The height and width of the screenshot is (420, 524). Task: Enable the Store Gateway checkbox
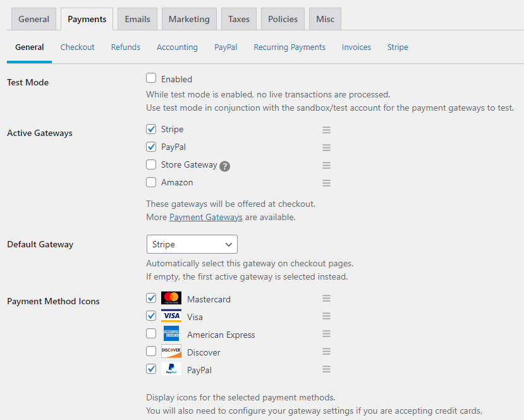(x=150, y=164)
